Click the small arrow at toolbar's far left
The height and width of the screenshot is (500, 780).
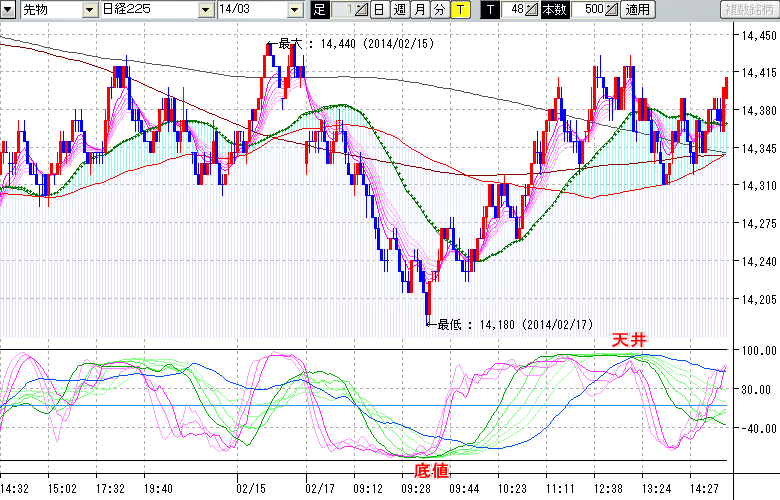(x=8, y=10)
